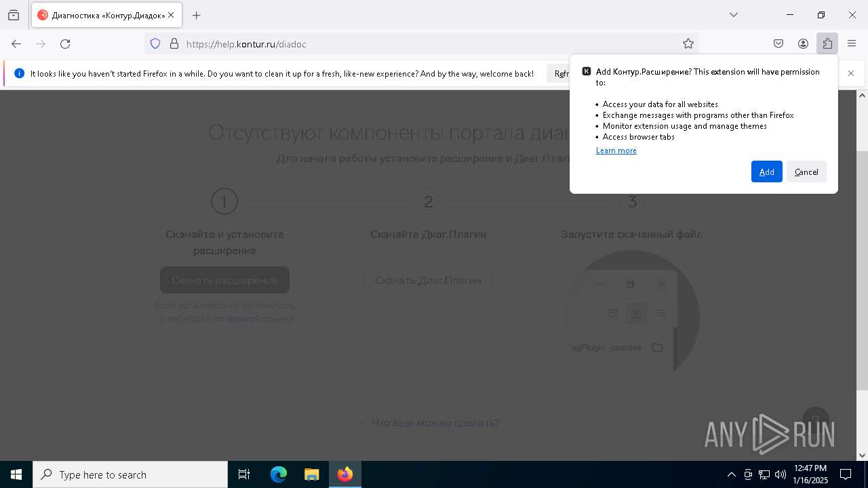Close the Диагностика Контур.Диадок tab

pyautogui.click(x=172, y=15)
